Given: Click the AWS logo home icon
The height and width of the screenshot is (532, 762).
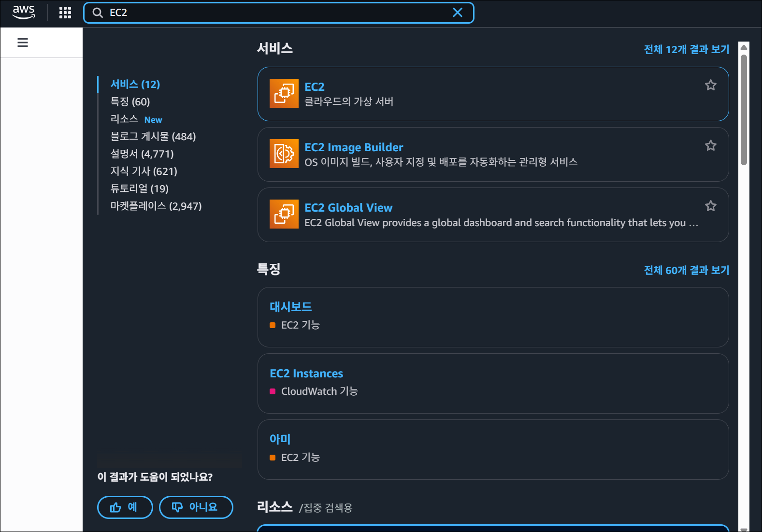Looking at the screenshot, I should 24,13.
